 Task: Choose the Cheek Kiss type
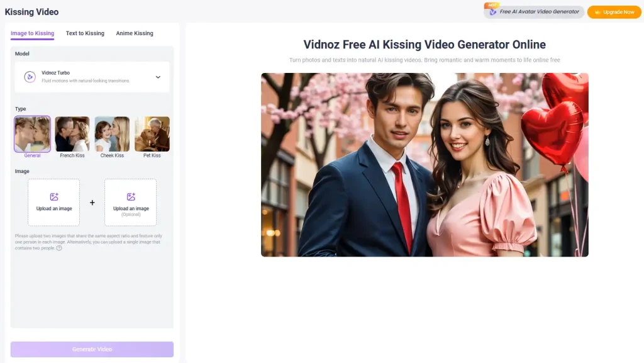tap(111, 133)
